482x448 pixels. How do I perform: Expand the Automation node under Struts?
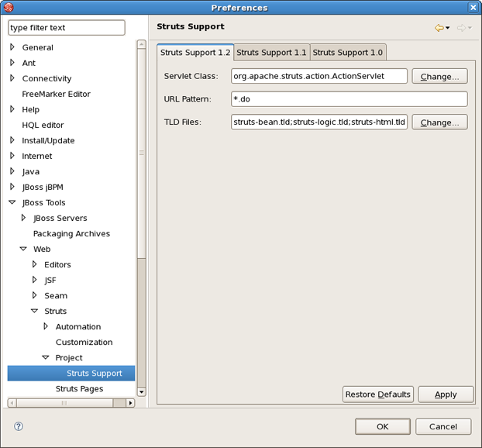coord(46,326)
